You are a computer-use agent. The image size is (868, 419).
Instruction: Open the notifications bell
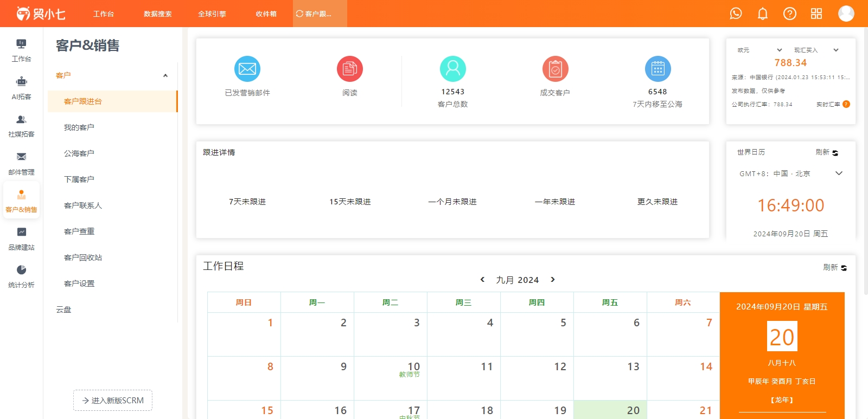[763, 14]
